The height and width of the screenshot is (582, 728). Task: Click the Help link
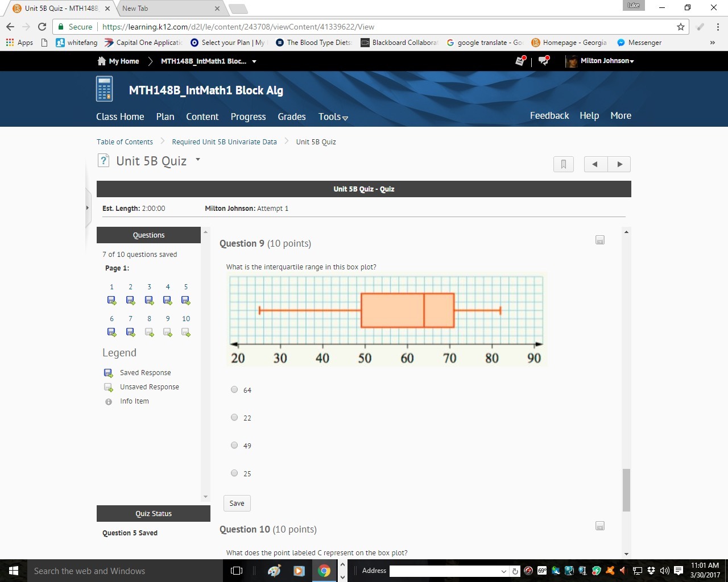click(589, 115)
